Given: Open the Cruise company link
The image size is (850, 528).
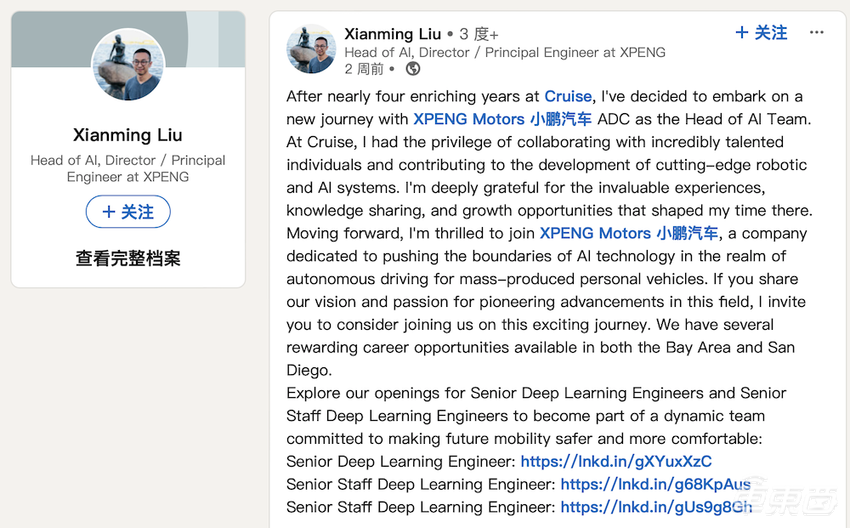Looking at the screenshot, I should click(568, 96).
